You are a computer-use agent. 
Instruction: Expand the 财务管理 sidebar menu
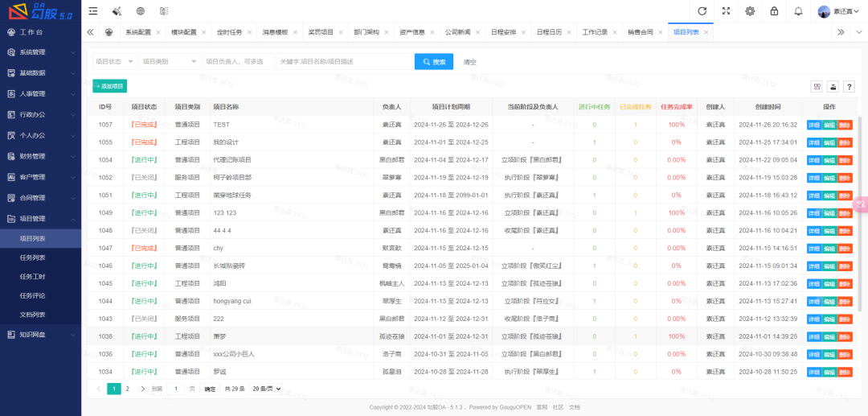point(40,156)
